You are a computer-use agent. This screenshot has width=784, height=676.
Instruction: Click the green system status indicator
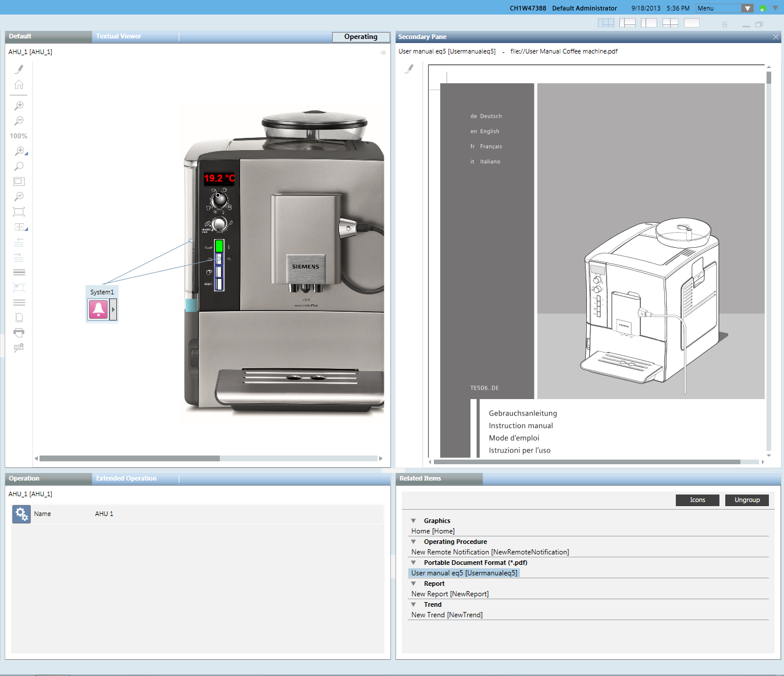pos(762,9)
